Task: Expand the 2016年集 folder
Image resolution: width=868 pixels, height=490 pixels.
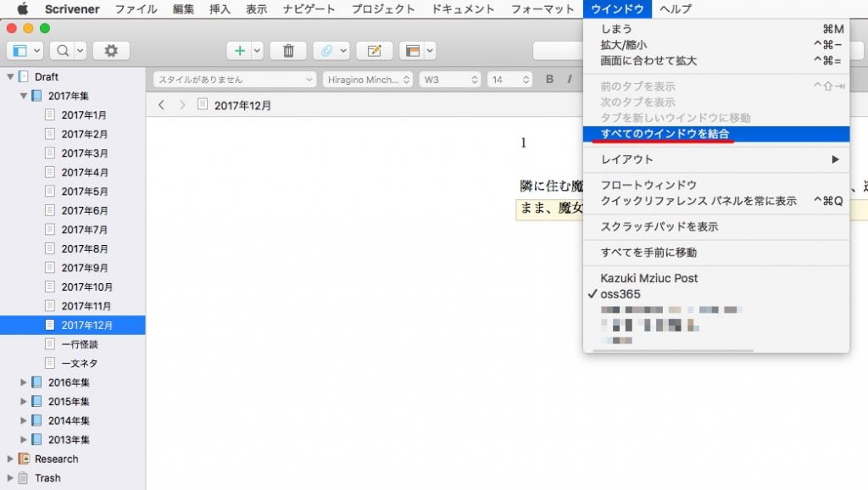Action: pyautogui.click(x=23, y=382)
